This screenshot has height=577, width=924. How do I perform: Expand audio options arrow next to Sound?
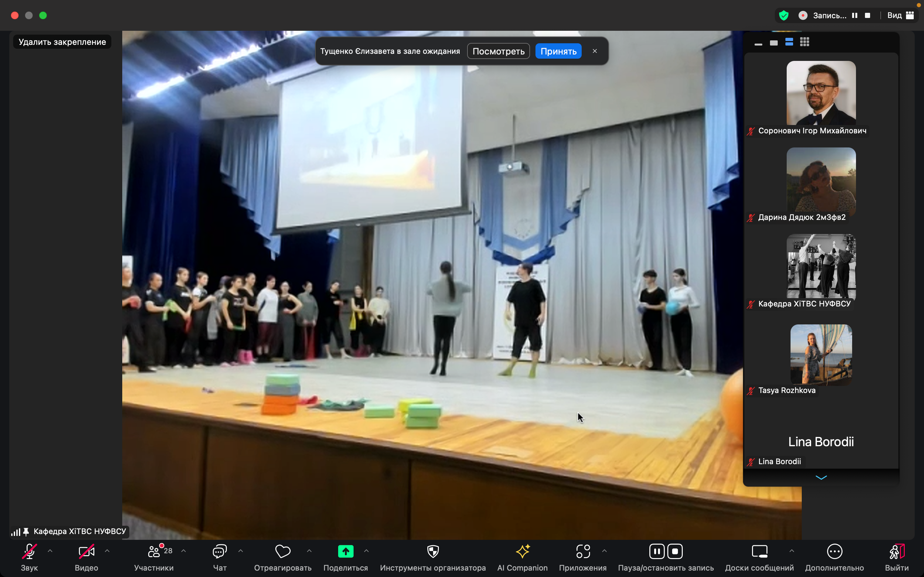pyautogui.click(x=50, y=551)
